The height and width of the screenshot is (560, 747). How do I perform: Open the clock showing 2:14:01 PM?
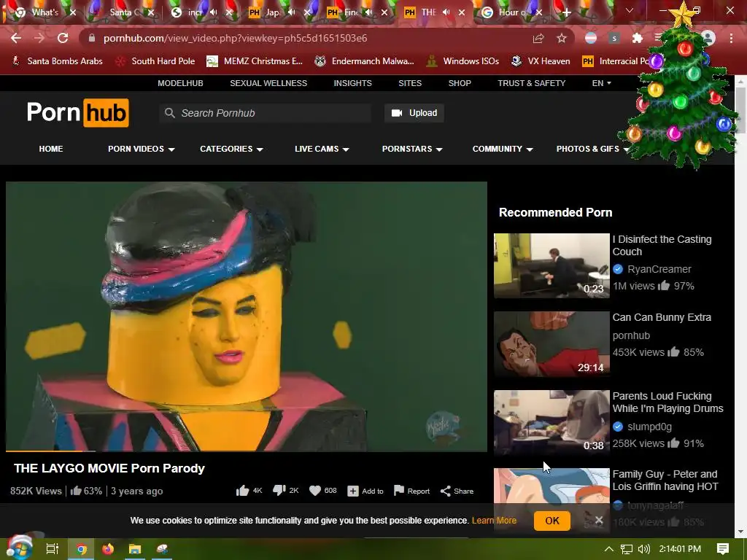[x=680, y=549]
